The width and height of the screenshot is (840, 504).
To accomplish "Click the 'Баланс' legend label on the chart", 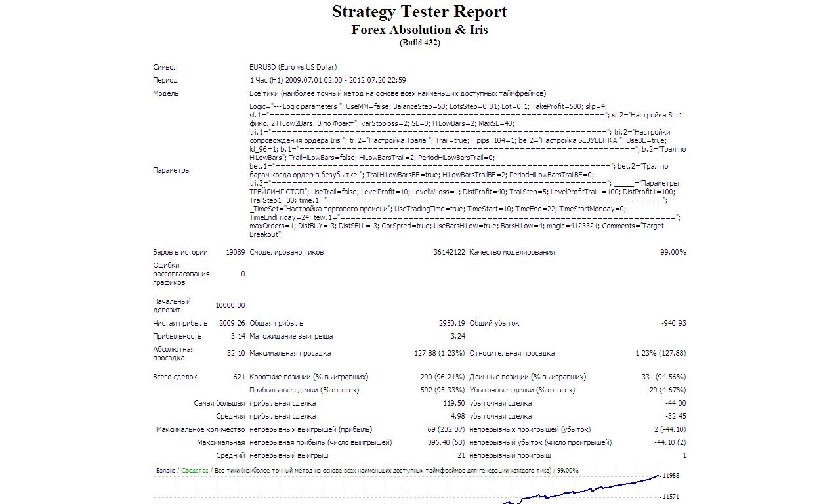I will coord(165,471).
